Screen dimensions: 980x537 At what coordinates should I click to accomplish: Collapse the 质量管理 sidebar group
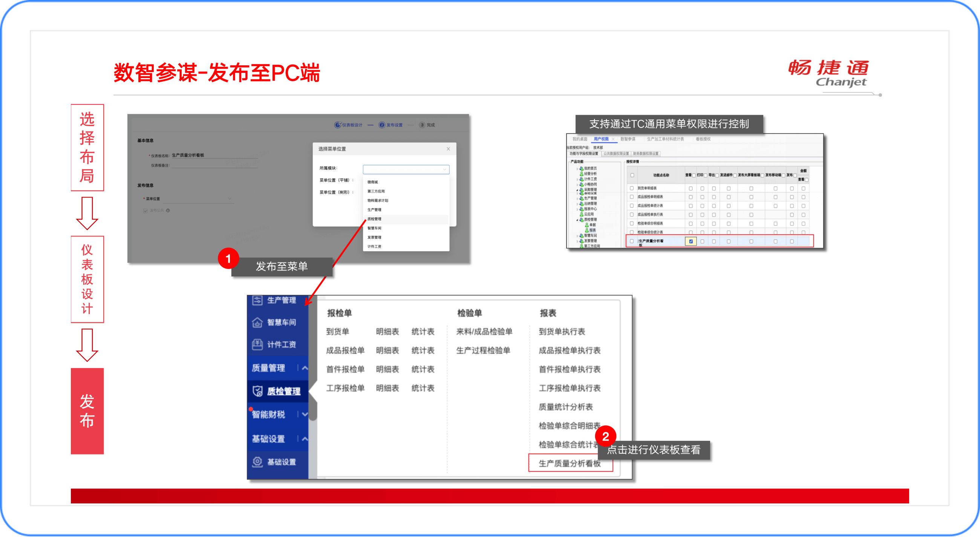tap(305, 368)
